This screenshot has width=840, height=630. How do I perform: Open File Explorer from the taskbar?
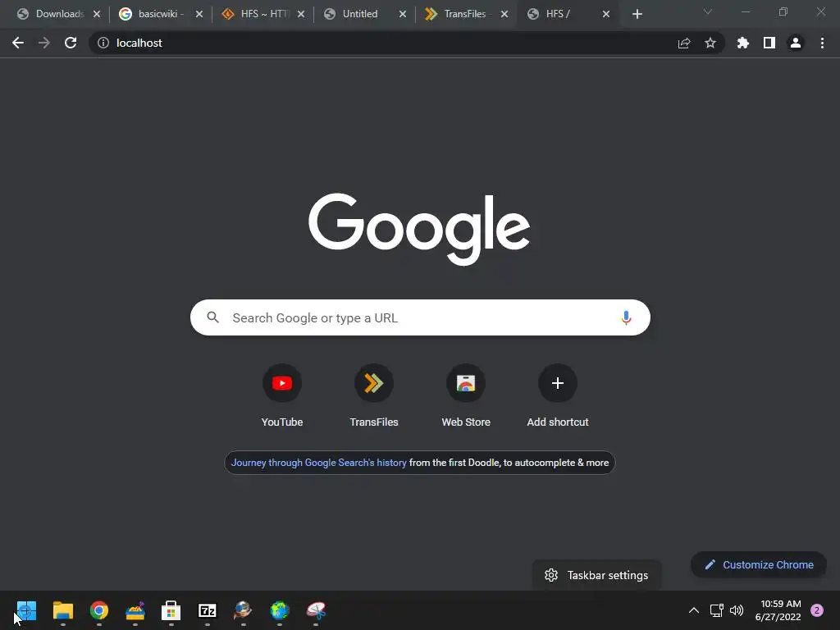point(62,610)
